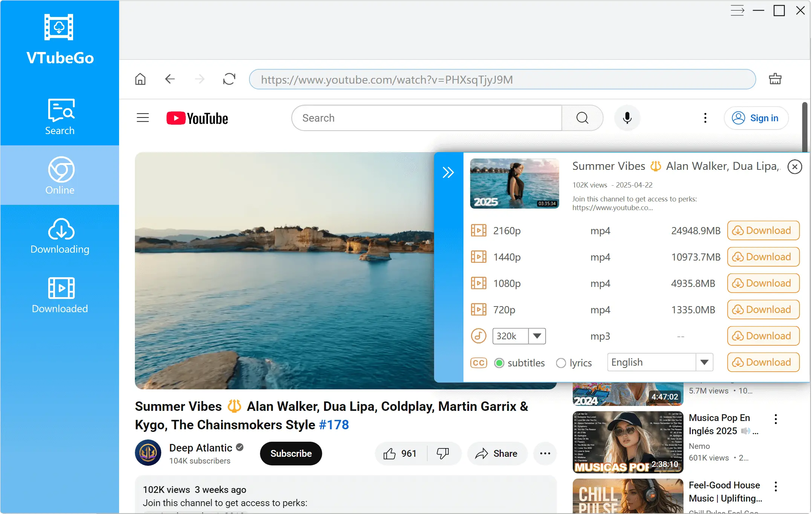Open the subtitle language dropdown set to English

(x=705, y=362)
